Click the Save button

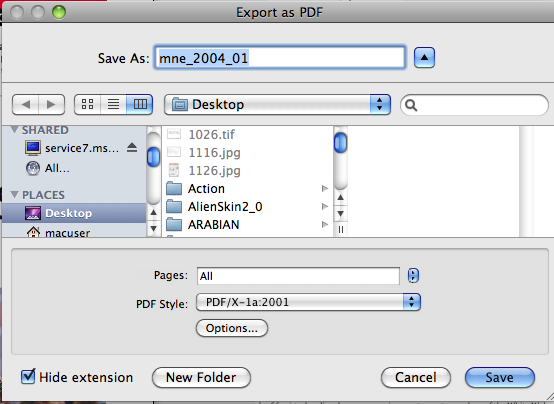coord(500,377)
